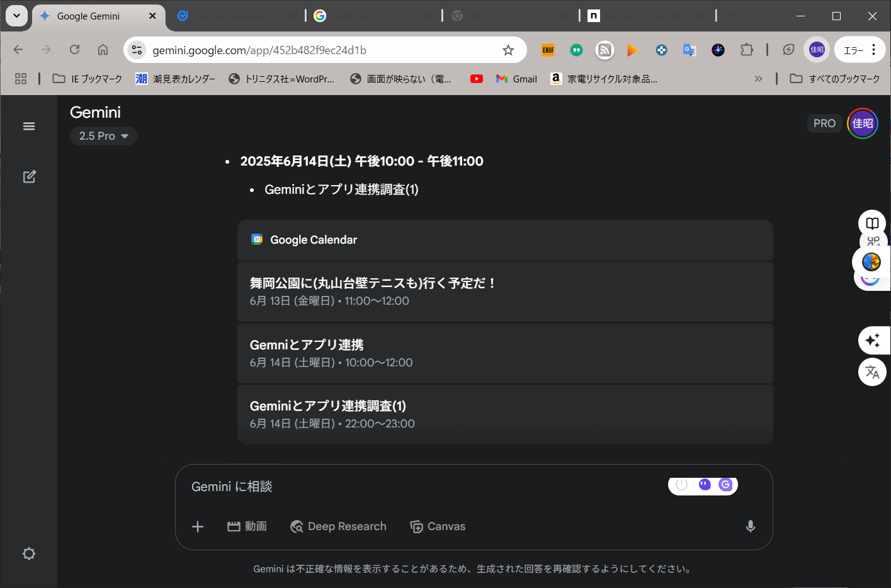Open the 家電リサイクル対象品 bookmark
The height and width of the screenshot is (588, 891).
pos(604,79)
